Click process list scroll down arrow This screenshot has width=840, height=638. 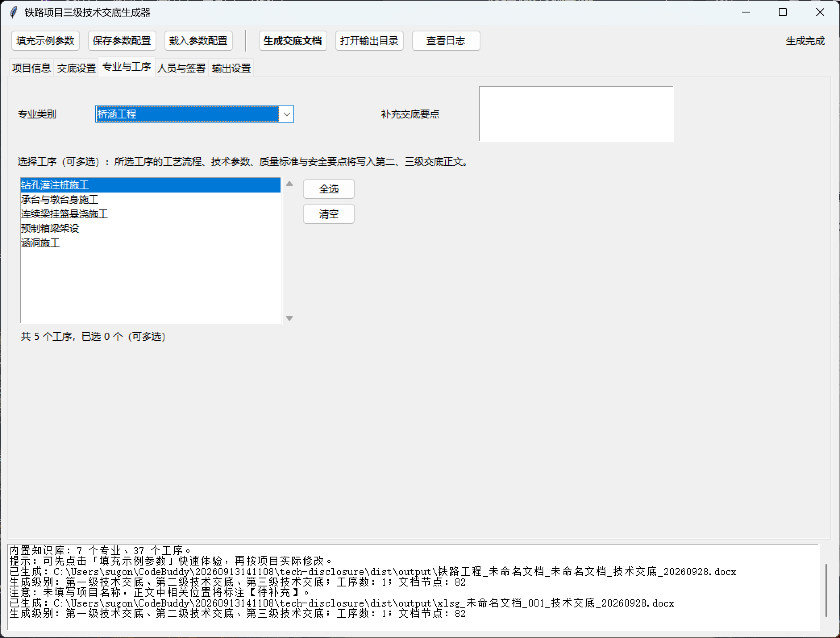[289, 318]
